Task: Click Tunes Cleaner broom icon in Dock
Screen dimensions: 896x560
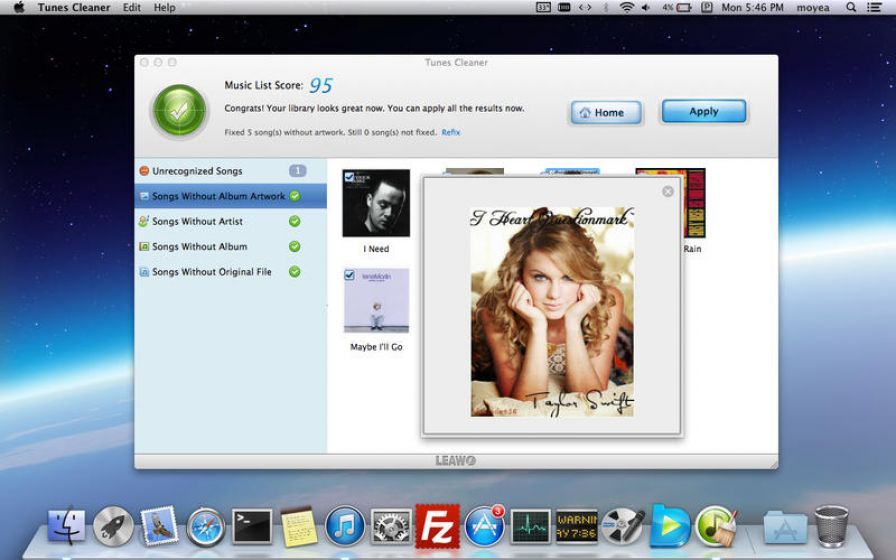Action: [x=716, y=526]
